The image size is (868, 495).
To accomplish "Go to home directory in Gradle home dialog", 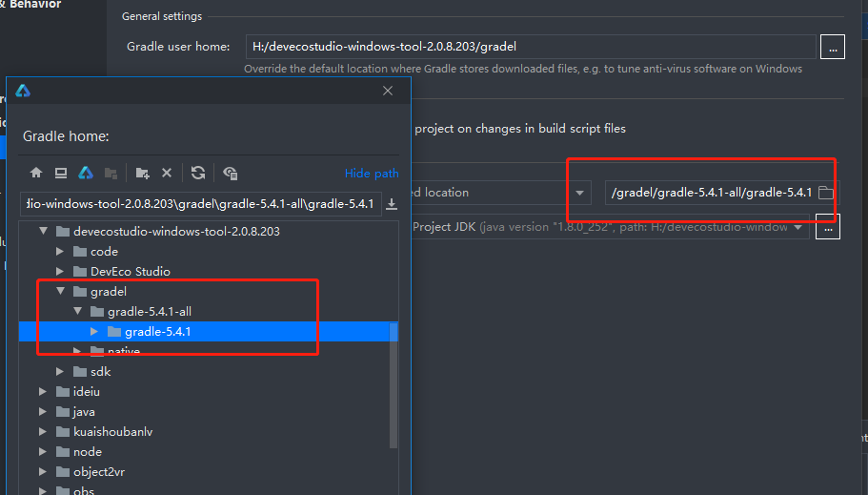I will [x=36, y=173].
